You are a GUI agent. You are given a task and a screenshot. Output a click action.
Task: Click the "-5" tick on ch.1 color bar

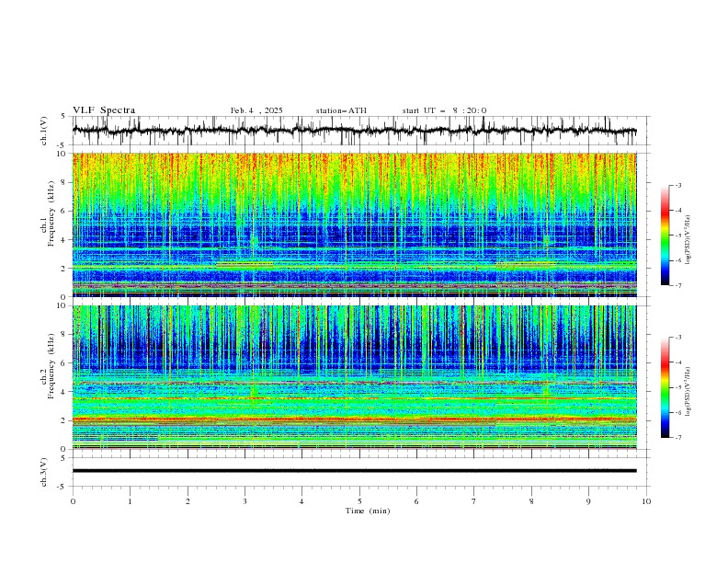(x=677, y=236)
